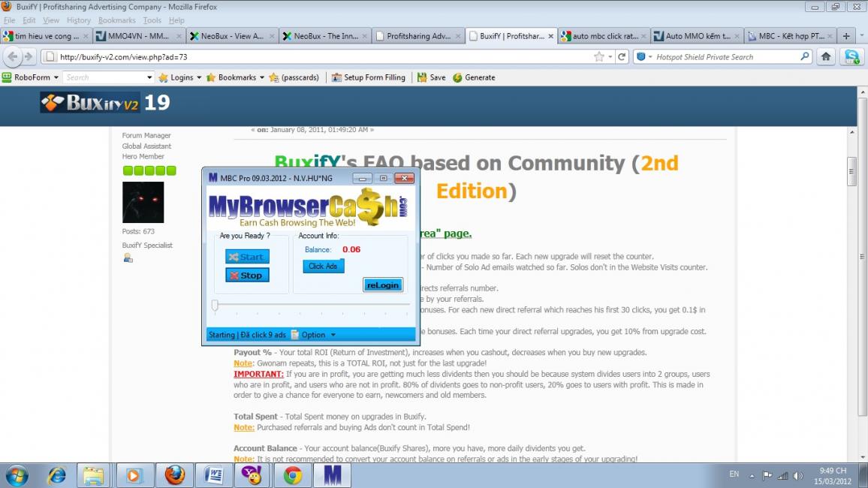The width and height of the screenshot is (868, 488).
Task: Click the first Note: link
Action: [x=243, y=363]
